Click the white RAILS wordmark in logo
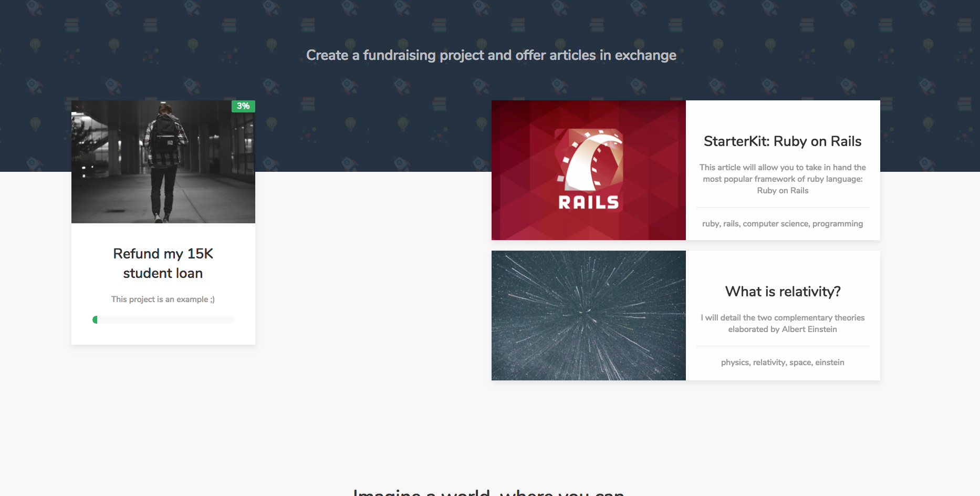Image resolution: width=980 pixels, height=496 pixels. tap(589, 202)
